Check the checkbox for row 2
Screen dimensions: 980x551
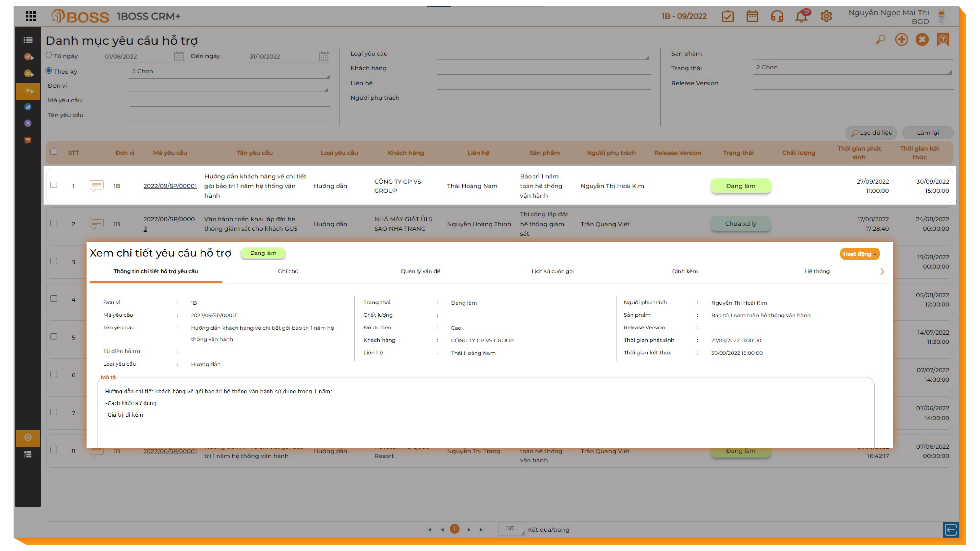pos(54,223)
